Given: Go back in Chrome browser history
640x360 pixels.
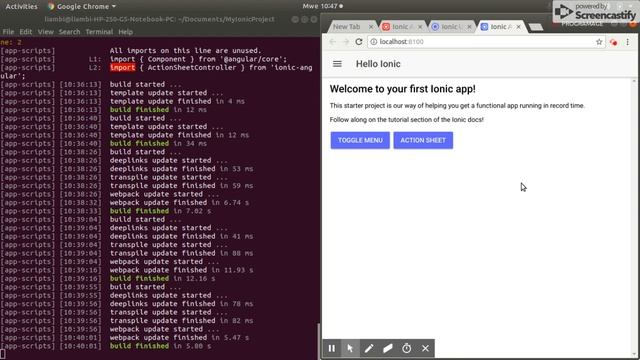Looking at the screenshot, I should tap(332, 42).
